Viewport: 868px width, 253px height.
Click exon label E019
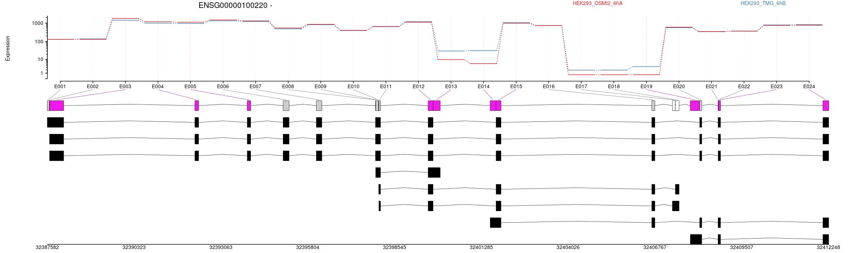coord(646,86)
